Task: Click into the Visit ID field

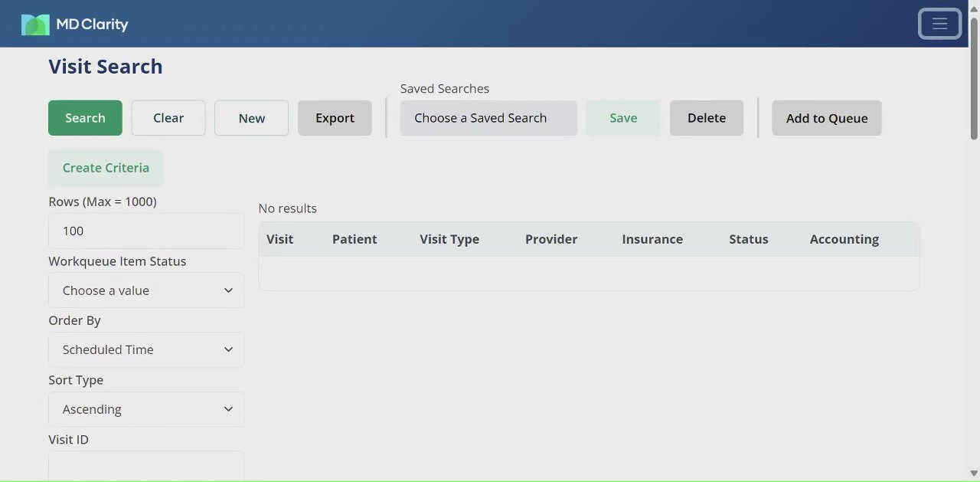Action: pos(145,466)
